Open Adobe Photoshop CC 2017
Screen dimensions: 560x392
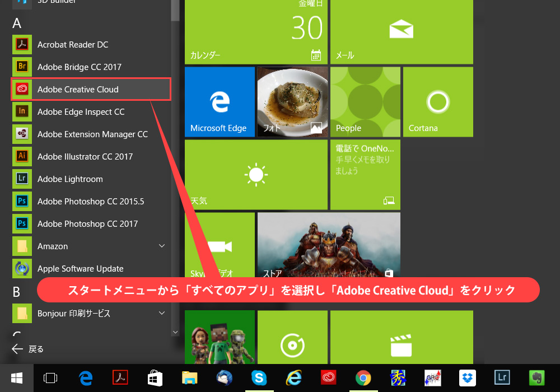coord(91,224)
